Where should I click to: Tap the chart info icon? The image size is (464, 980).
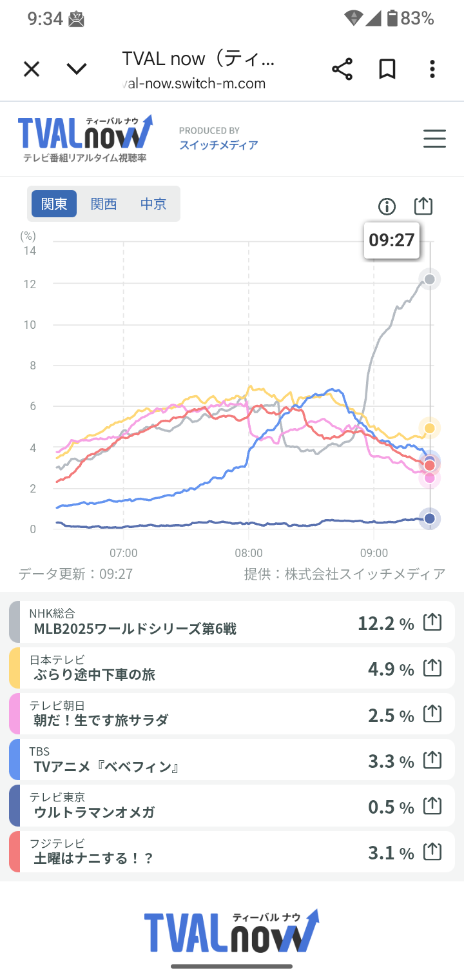pyautogui.click(x=387, y=206)
